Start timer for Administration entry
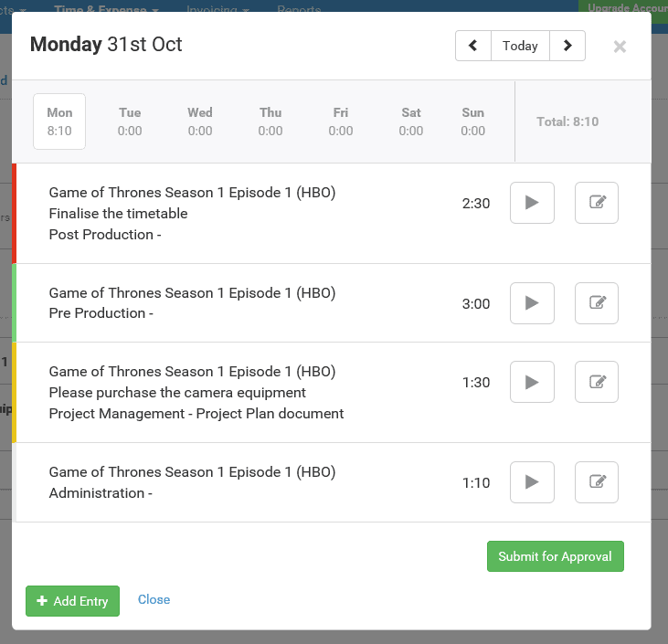This screenshot has width=668, height=644. click(x=532, y=482)
